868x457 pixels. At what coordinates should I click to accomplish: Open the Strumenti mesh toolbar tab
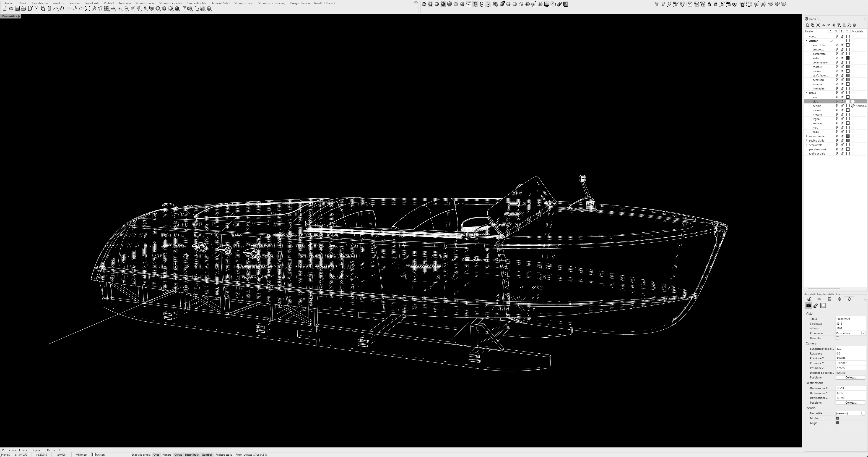243,3
